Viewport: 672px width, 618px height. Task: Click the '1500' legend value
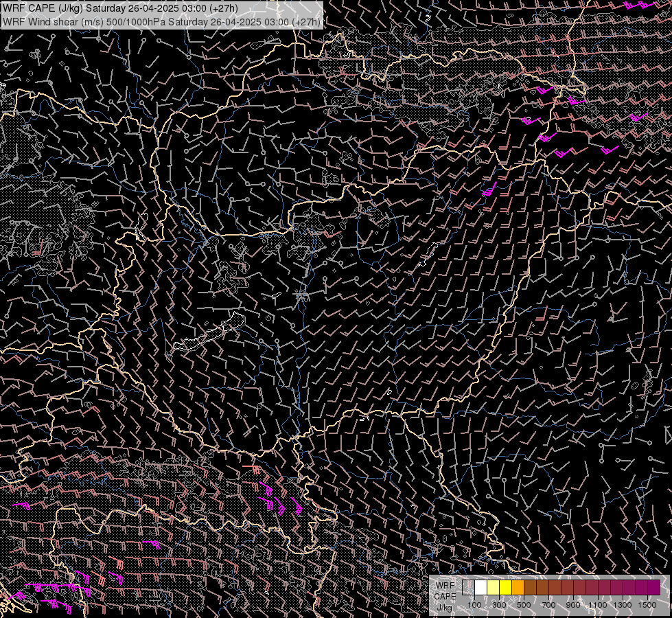(x=647, y=605)
